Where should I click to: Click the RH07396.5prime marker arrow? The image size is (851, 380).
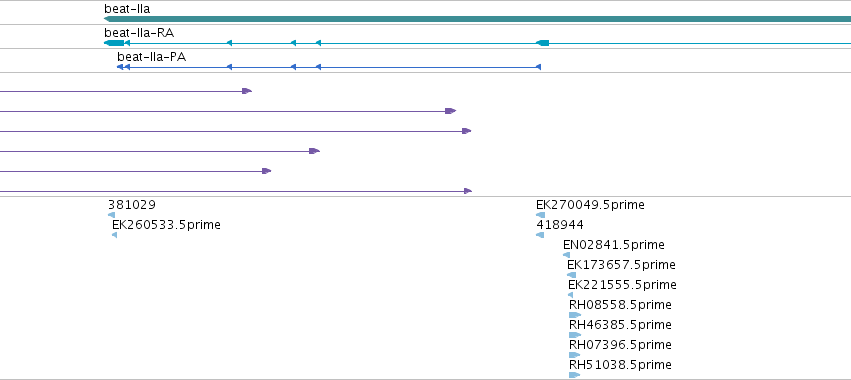pyautogui.click(x=575, y=355)
